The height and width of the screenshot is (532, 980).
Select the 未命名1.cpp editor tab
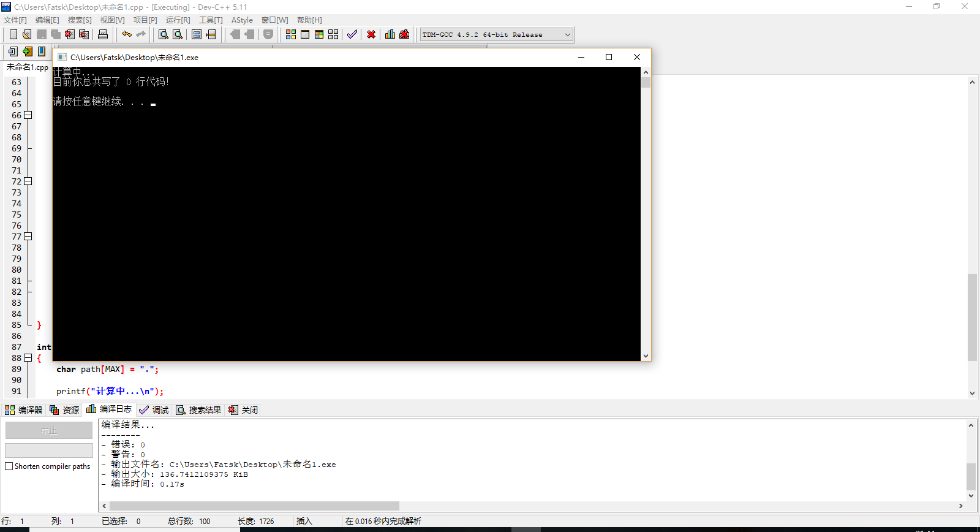27,67
